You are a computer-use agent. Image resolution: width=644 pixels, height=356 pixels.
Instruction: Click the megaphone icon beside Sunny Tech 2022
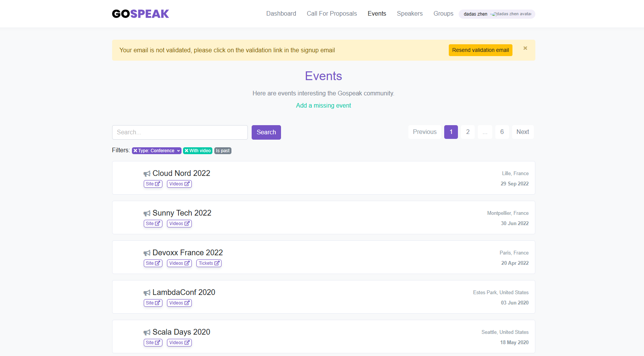click(147, 213)
